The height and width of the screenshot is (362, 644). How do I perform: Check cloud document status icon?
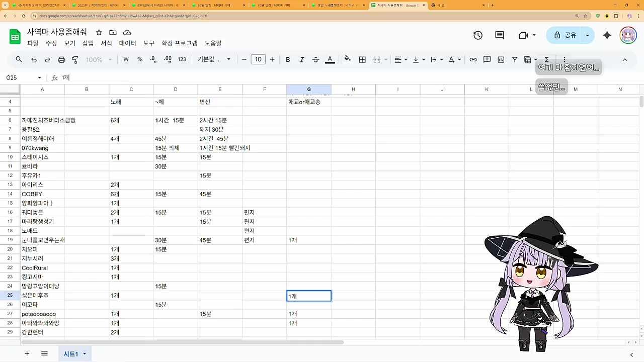click(x=127, y=32)
